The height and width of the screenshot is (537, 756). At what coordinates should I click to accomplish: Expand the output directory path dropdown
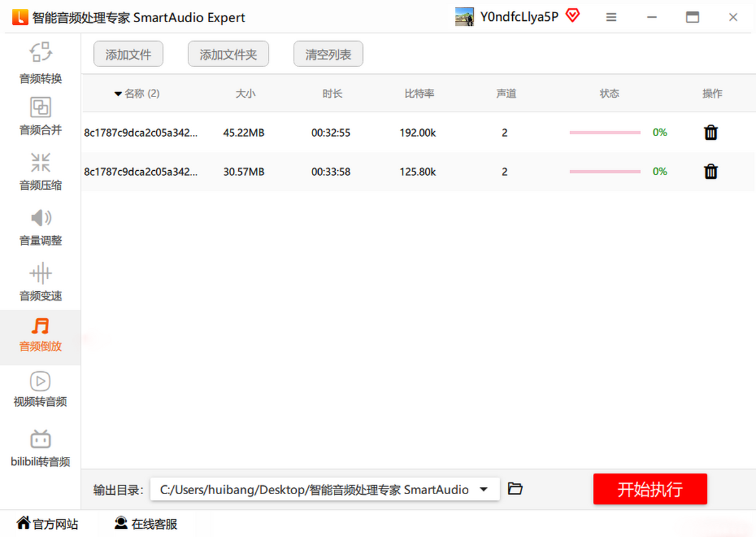(484, 489)
